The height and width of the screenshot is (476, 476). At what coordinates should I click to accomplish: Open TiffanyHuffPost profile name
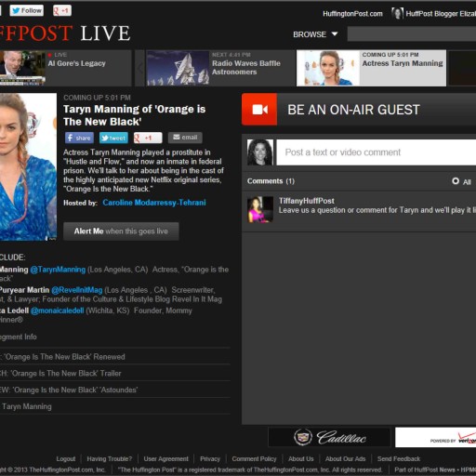[307, 201]
